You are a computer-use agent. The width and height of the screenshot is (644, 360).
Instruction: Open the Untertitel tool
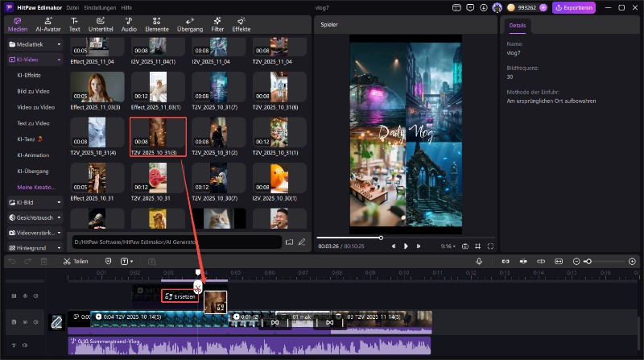101,23
